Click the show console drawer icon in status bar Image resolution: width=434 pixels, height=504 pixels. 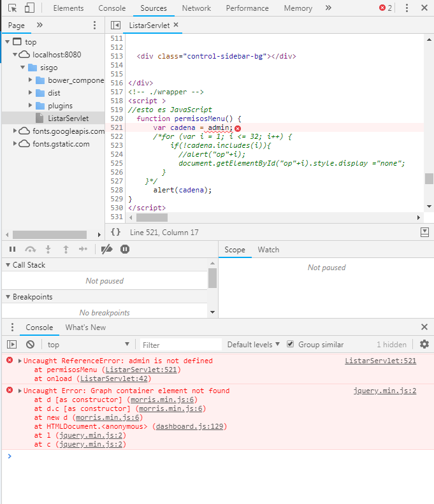(x=424, y=232)
